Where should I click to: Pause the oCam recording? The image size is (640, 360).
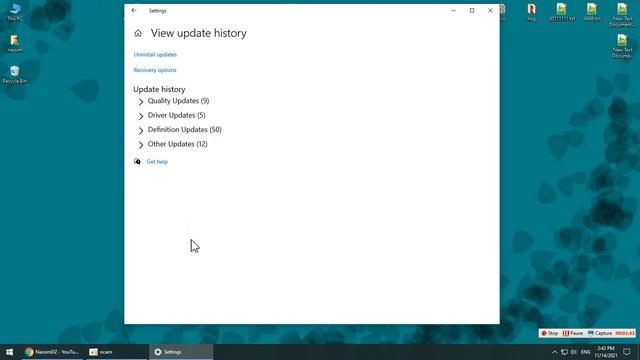coord(573,333)
